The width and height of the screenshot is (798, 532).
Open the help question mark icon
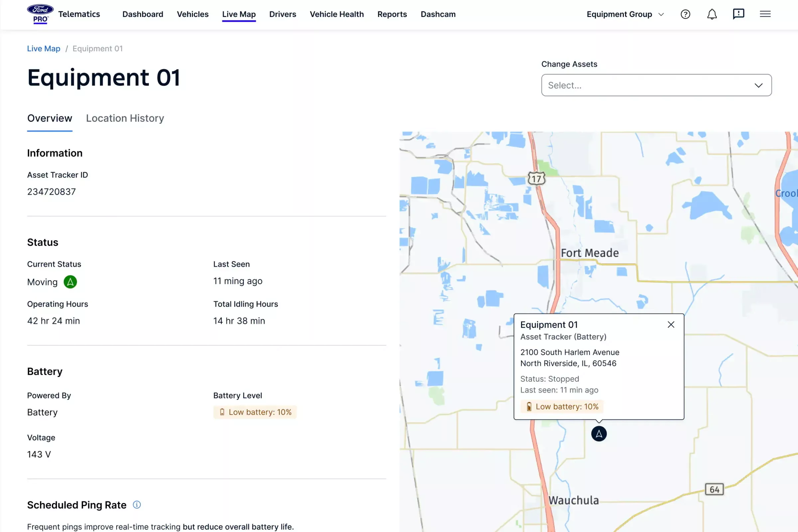(x=685, y=14)
